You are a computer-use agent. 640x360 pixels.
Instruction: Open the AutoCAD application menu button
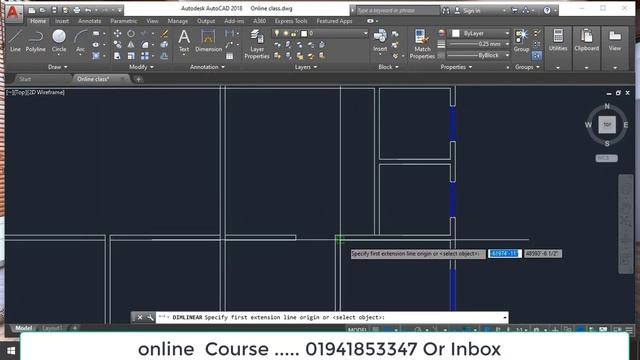click(14, 13)
